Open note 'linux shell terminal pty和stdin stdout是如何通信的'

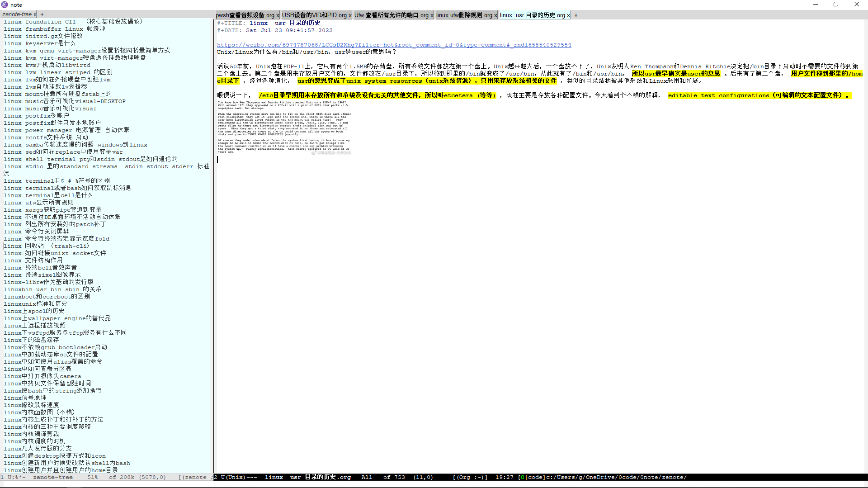(x=90, y=159)
